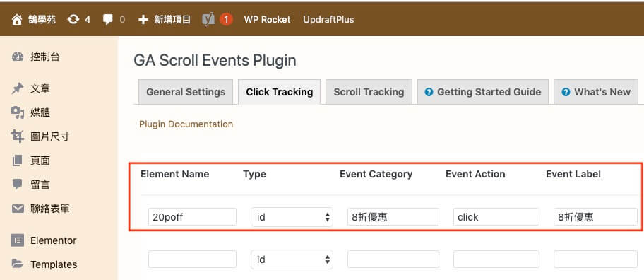644x280 pixels.
Task: Click the Type column header
Action: (254, 175)
